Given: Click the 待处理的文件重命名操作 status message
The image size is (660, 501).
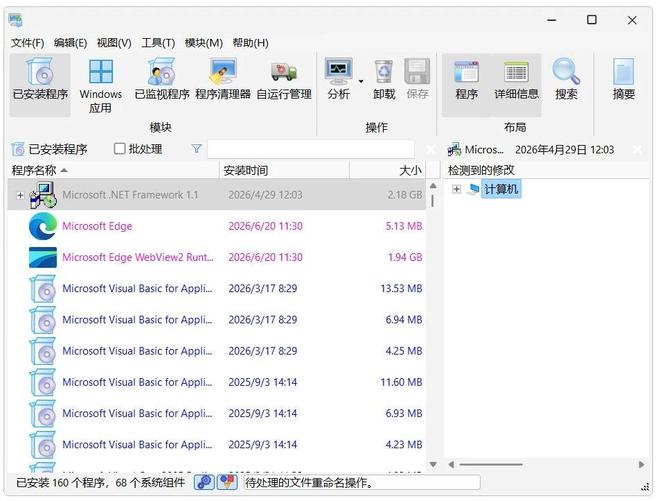Looking at the screenshot, I should (x=310, y=482).
